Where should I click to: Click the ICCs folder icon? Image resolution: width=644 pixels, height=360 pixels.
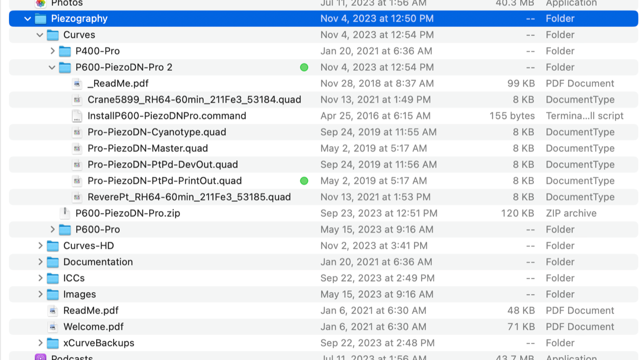(x=53, y=278)
